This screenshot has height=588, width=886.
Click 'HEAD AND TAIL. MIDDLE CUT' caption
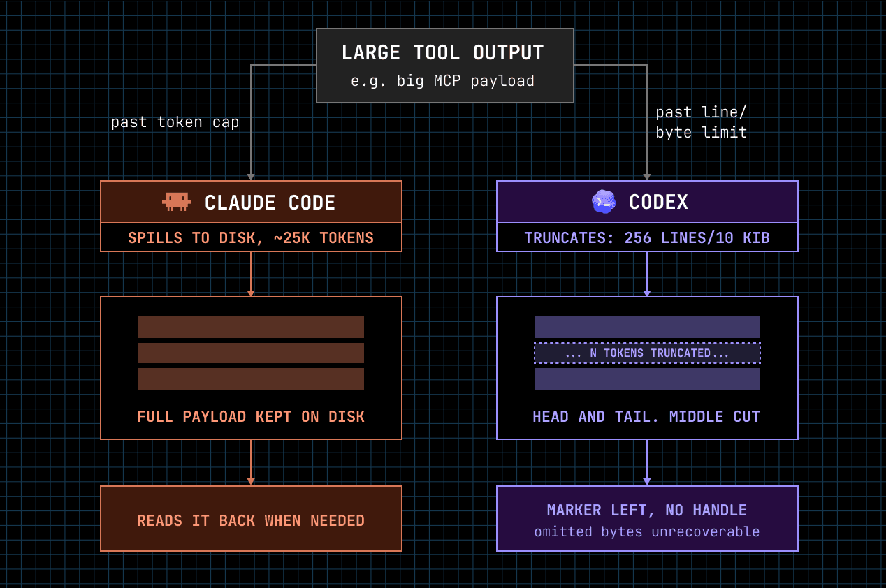point(646,417)
